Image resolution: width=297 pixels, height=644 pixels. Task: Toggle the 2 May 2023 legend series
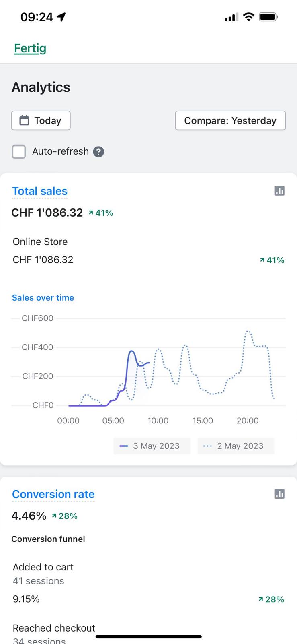[236, 446]
